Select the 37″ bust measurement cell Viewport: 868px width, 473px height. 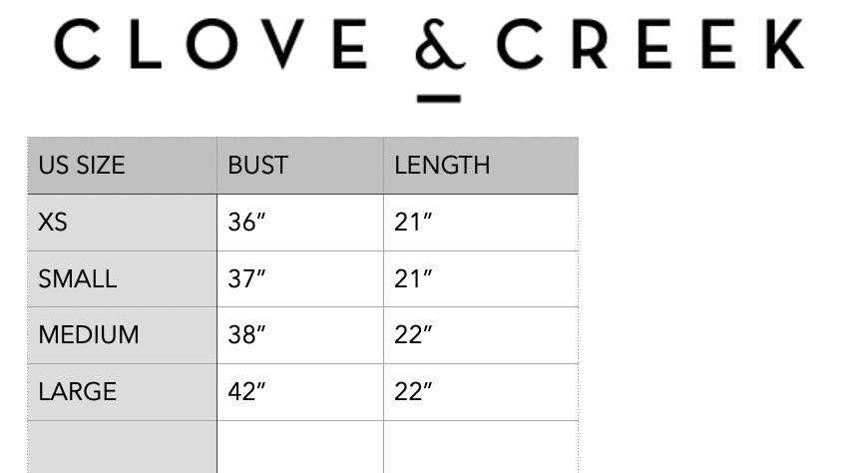[x=244, y=279]
